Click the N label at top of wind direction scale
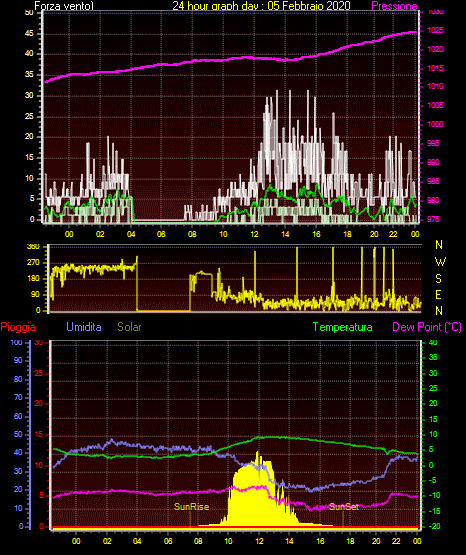Image resolution: width=466 pixels, height=555 pixels. [439, 245]
